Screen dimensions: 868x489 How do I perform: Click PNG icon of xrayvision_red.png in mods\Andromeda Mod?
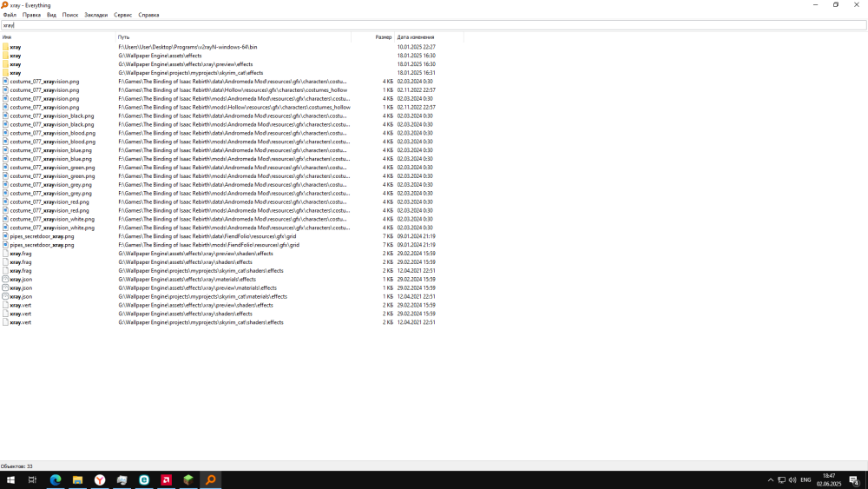click(x=5, y=210)
